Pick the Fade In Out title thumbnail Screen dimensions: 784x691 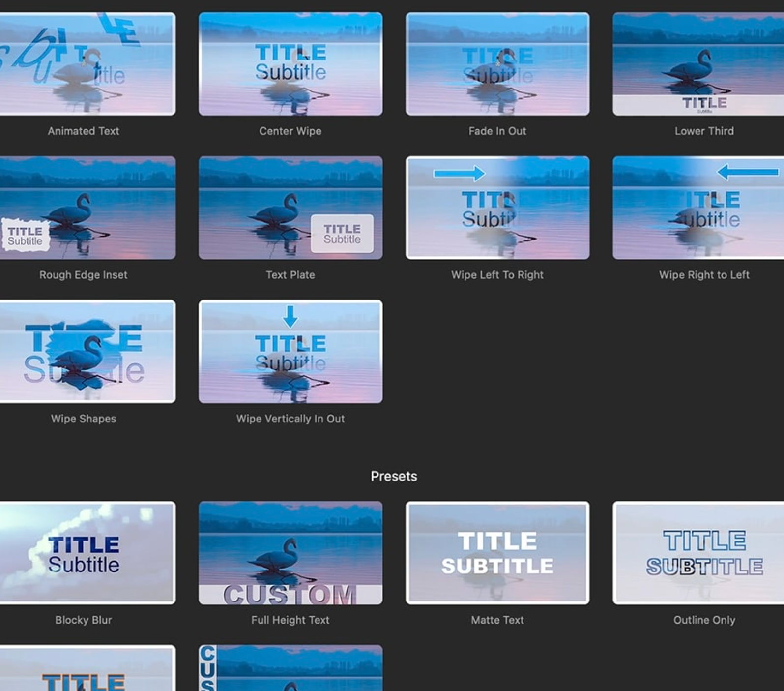(x=497, y=64)
